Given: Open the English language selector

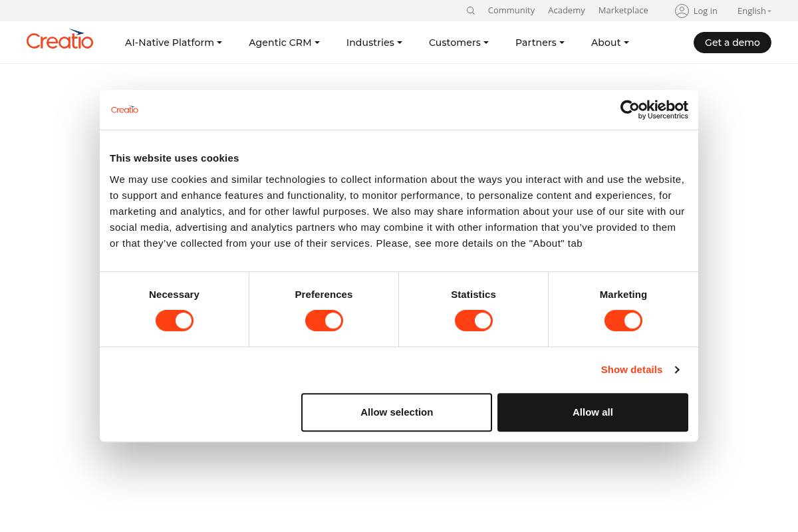Looking at the screenshot, I should [754, 11].
